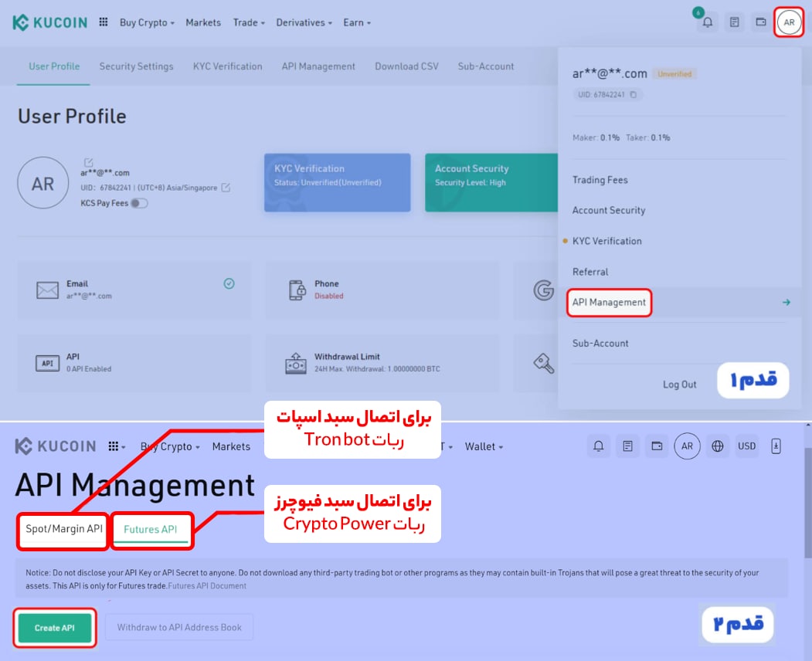The image size is (812, 661).
Task: Choose Sub-Account in account dropdown
Action: 600,343
